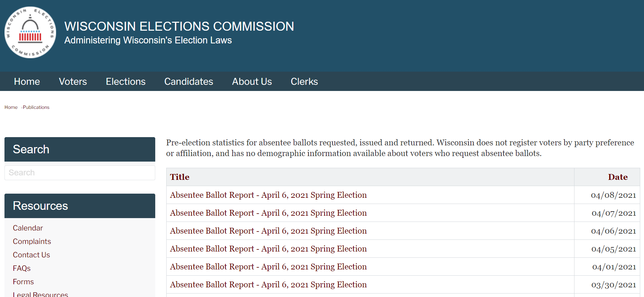
Task: Open the Elections navigation menu
Action: click(126, 82)
